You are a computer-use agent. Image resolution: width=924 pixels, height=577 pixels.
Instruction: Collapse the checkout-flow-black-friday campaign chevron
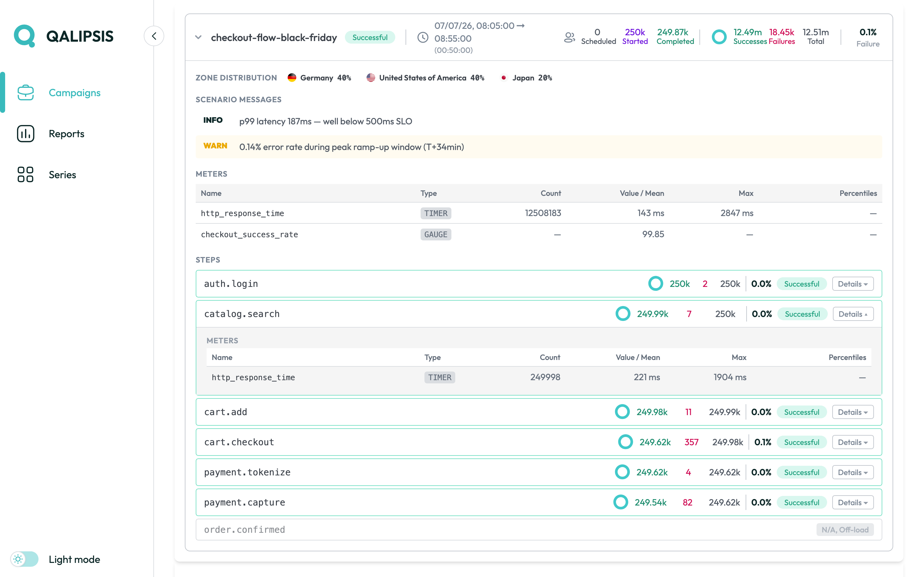click(198, 38)
